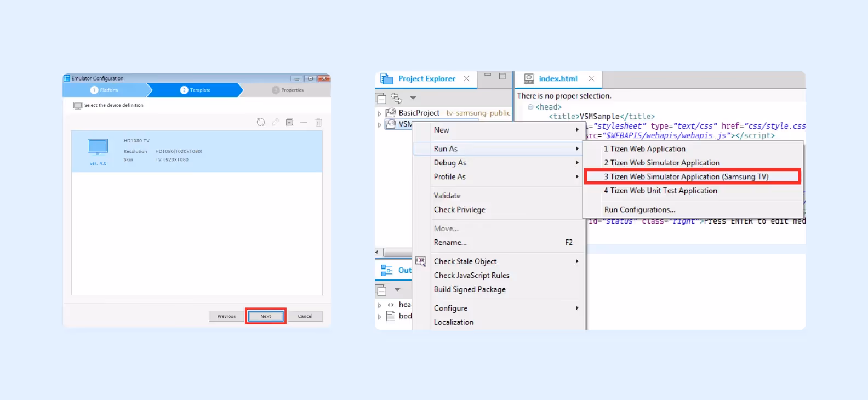The width and height of the screenshot is (868, 400).
Task: Open the Template step in emulator wizard
Action: [195, 90]
